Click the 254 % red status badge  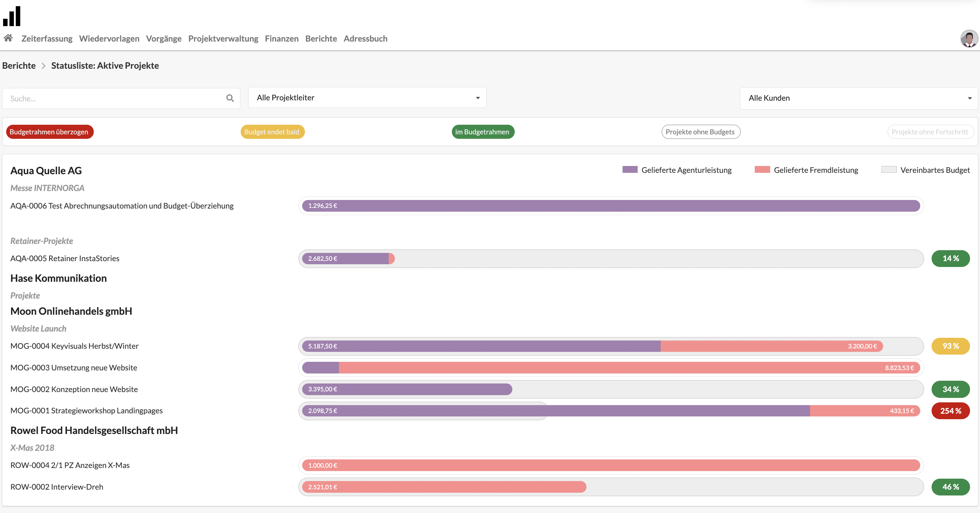pyautogui.click(x=950, y=411)
